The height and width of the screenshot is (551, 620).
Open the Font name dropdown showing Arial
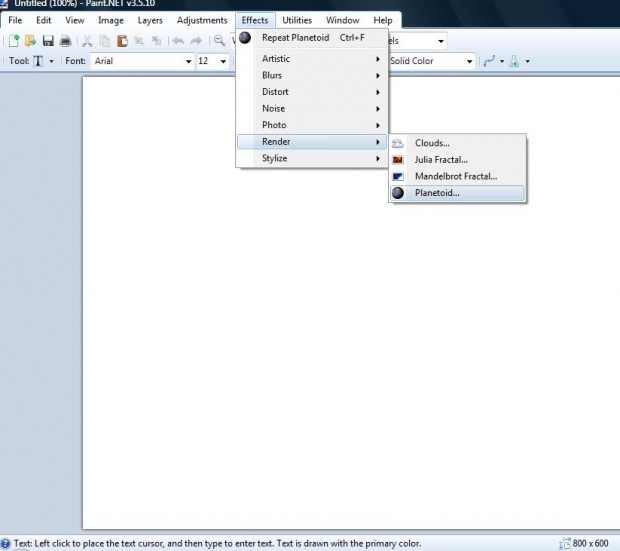click(142, 61)
